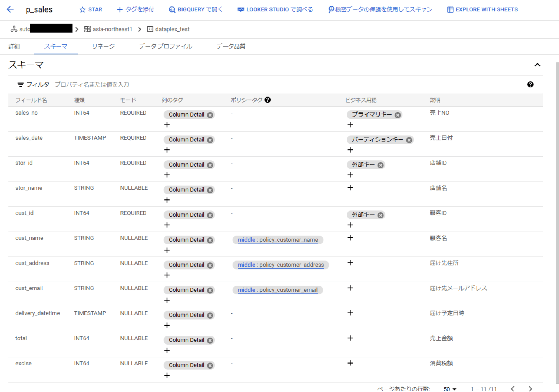Image resolution: width=559 pixels, height=392 pixels.
Task: Open the データ品質 tab
Action: [x=231, y=46]
